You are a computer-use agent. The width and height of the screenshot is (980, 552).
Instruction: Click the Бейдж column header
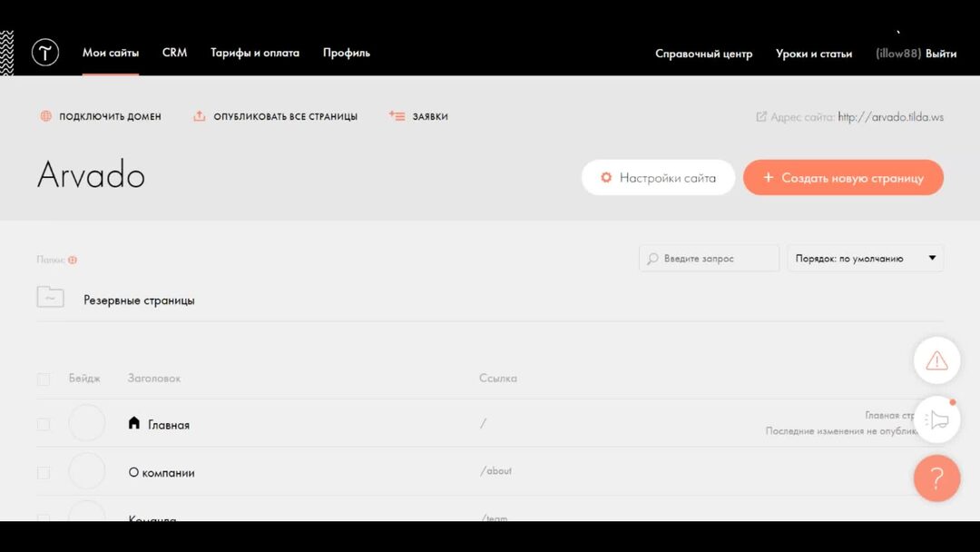coord(84,379)
